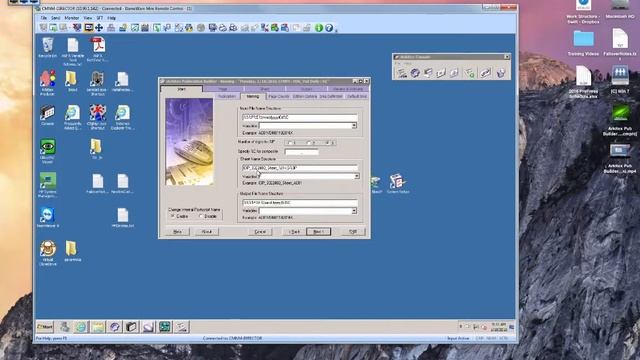Select the 2 radio for number of signs
Screen dimensions: 640x360
pos(310,143)
